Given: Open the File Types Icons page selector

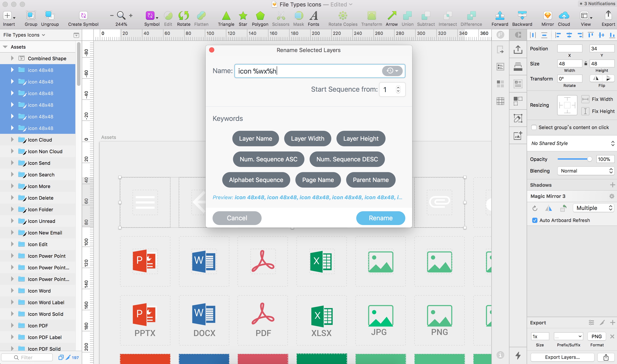Looking at the screenshot, I should click(24, 35).
